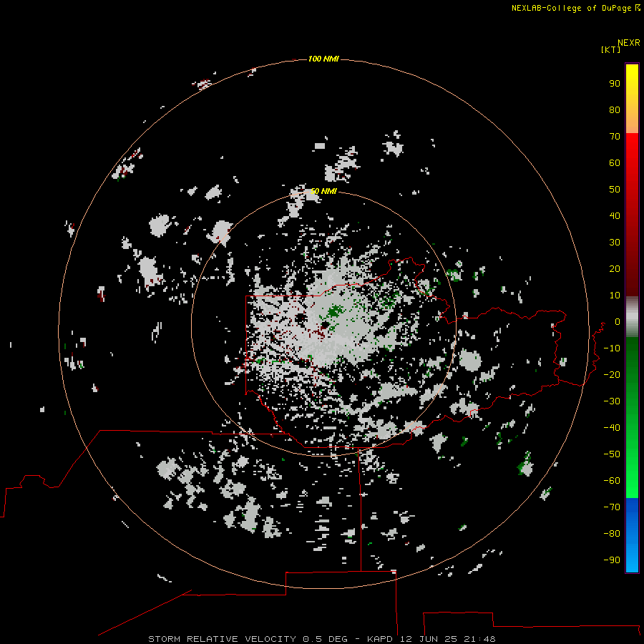The image size is (644, 644).
Task: Click the -50 value on the velocity scale
Action: tap(612, 454)
